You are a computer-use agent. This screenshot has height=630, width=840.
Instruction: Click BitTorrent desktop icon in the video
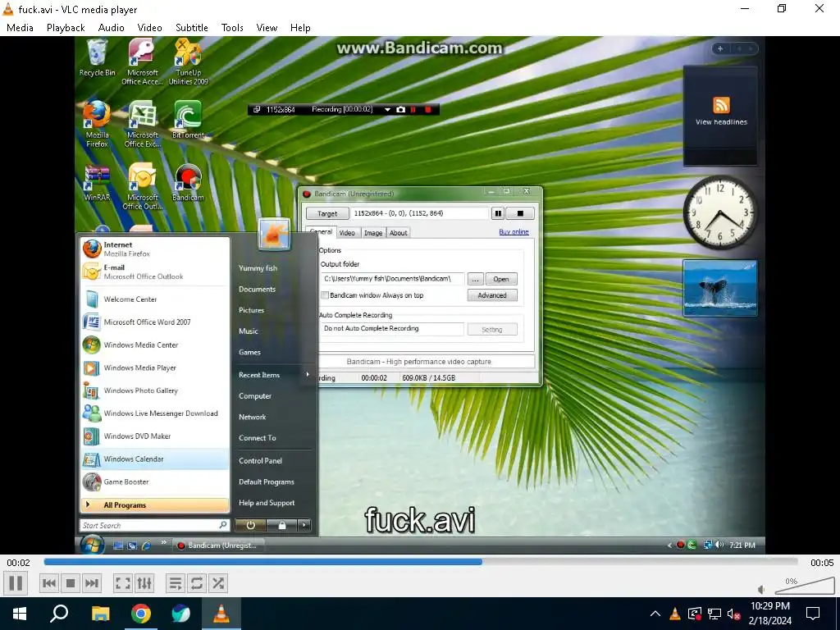[x=188, y=120]
